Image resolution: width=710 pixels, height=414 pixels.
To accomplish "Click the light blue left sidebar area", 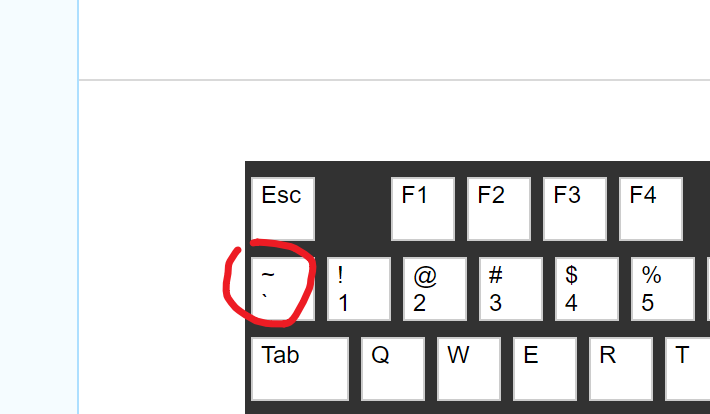I will 38,207.
